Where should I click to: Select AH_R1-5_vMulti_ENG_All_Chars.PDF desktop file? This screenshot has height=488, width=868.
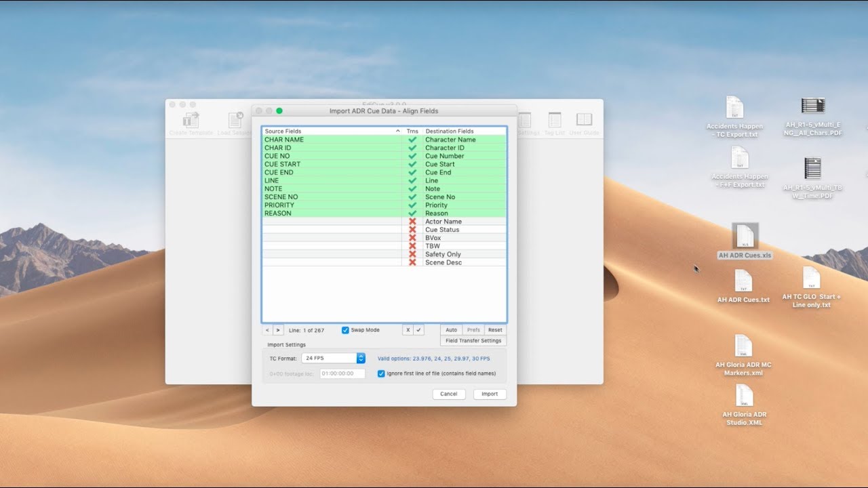(812, 117)
